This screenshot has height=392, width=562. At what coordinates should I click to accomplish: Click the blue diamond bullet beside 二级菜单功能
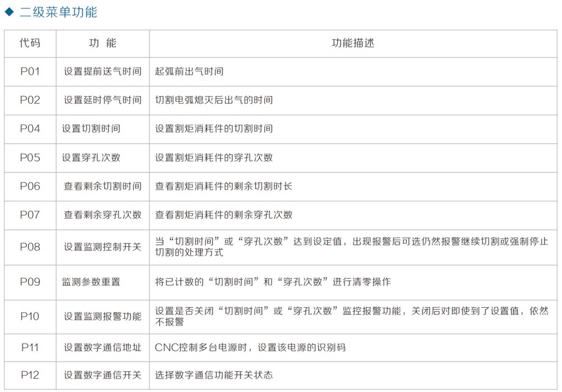pyautogui.click(x=9, y=12)
